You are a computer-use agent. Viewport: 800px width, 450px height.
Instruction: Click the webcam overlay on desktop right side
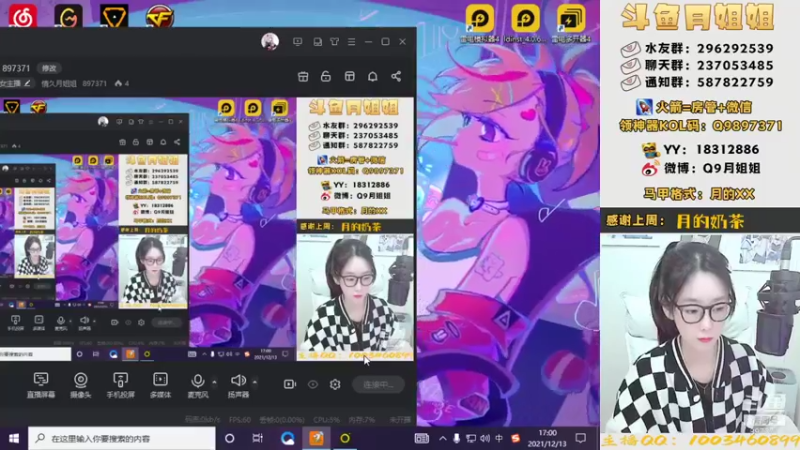coord(700,333)
